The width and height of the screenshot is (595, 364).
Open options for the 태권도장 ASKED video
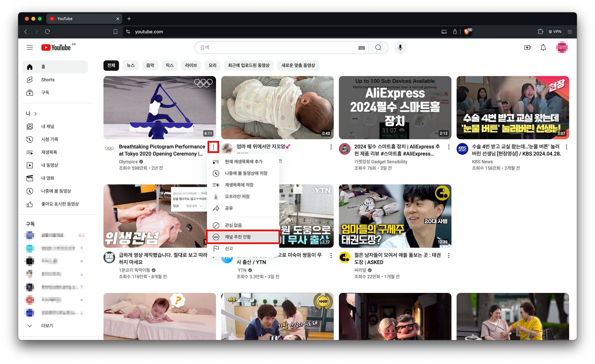pos(449,255)
